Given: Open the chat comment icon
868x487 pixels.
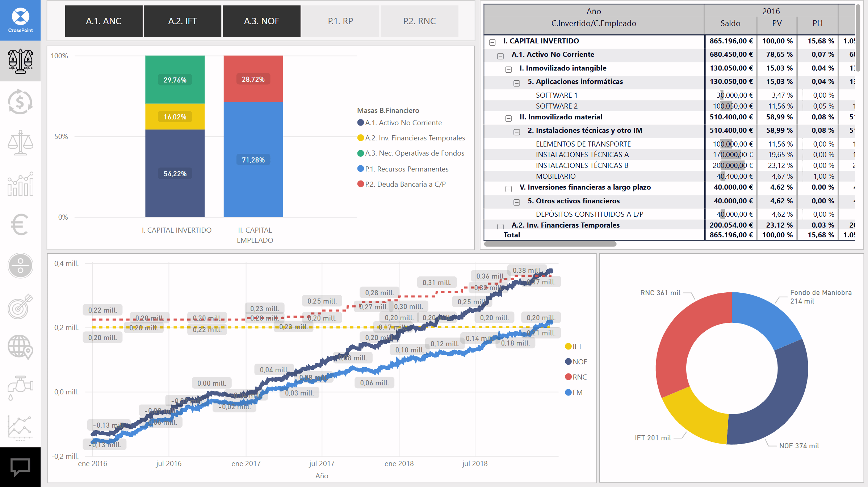Looking at the screenshot, I should click(20, 467).
